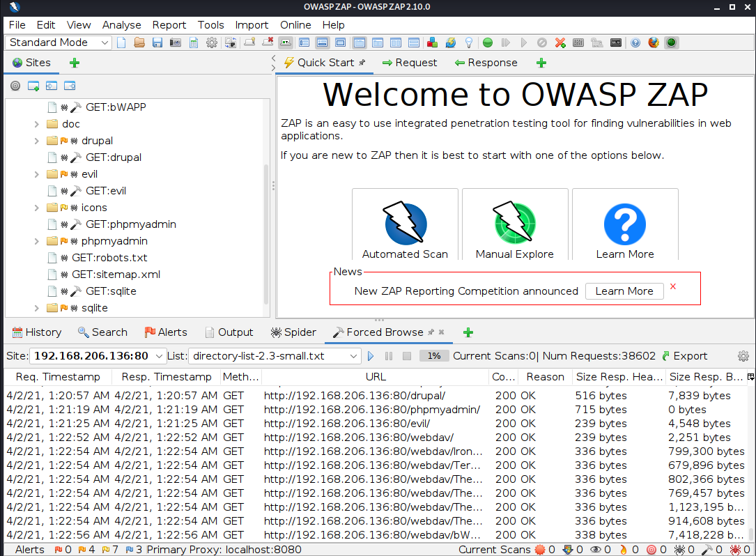Click the URL column header

coord(375,377)
